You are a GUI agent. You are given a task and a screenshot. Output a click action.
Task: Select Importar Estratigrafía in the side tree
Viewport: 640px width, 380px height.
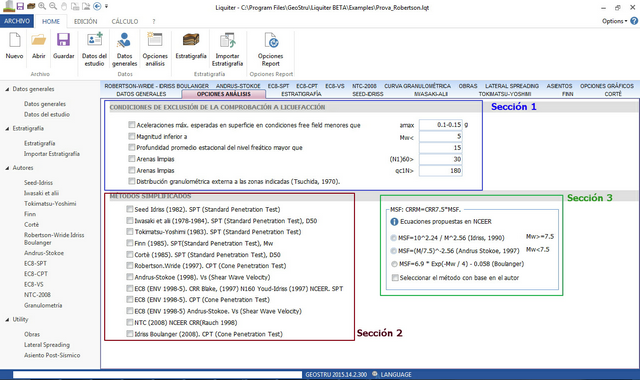coord(51,154)
